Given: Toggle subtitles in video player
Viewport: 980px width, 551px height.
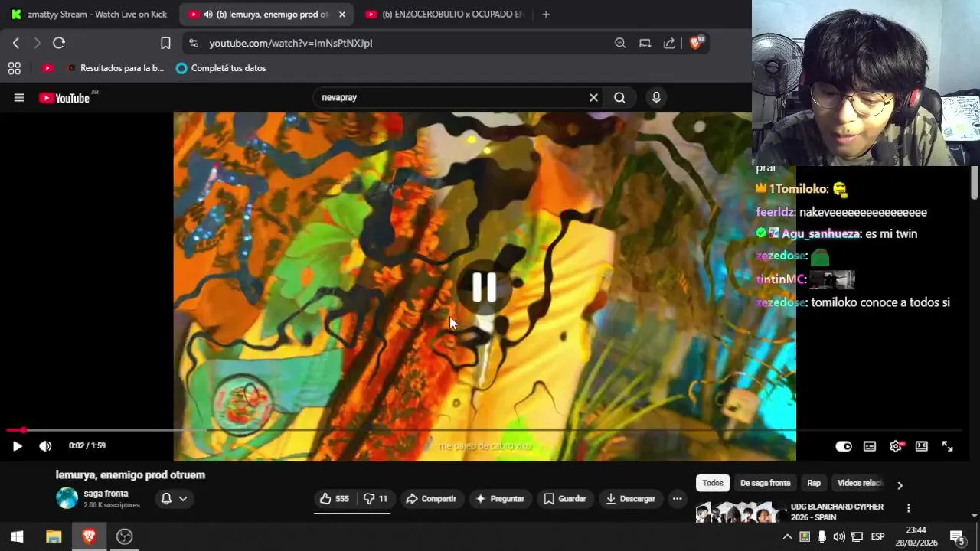Looking at the screenshot, I should tap(870, 446).
